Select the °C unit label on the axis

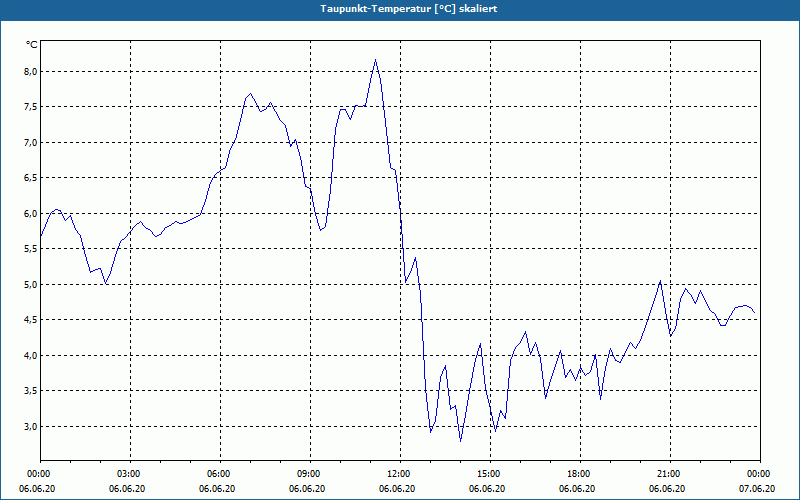[32, 45]
